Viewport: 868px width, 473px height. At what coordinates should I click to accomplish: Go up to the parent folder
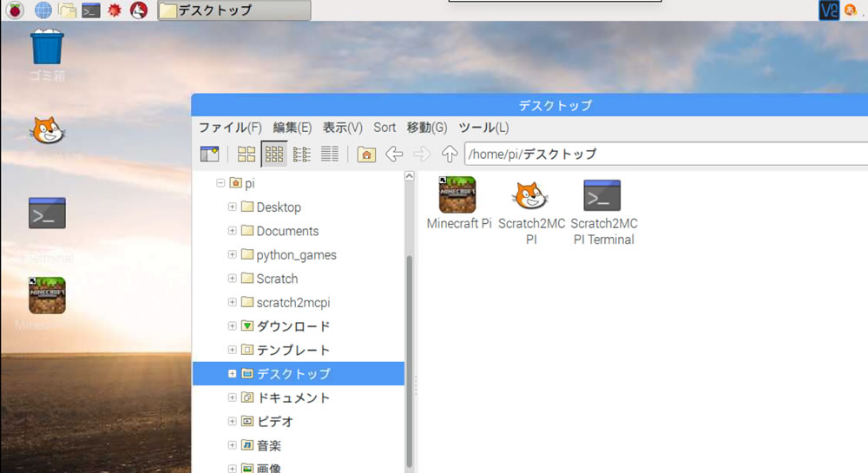(450, 154)
